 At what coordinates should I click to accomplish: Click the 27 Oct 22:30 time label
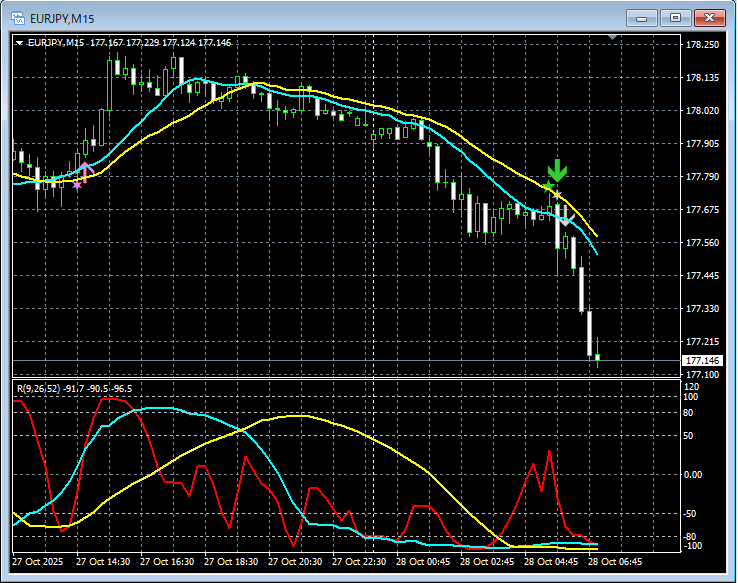point(359,562)
